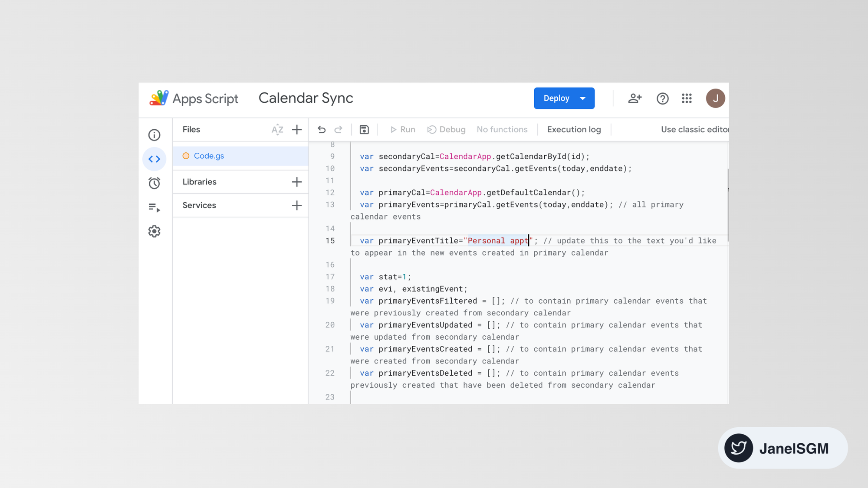Click the "Personal appt" string in code
The width and height of the screenshot is (868, 488).
(498, 241)
